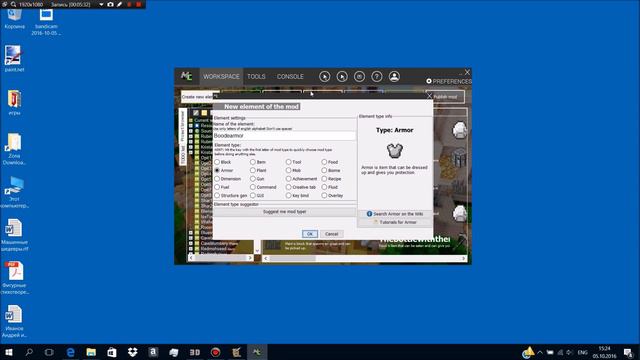
Task: Click the MCreator taskbar icon
Action: coord(257,352)
